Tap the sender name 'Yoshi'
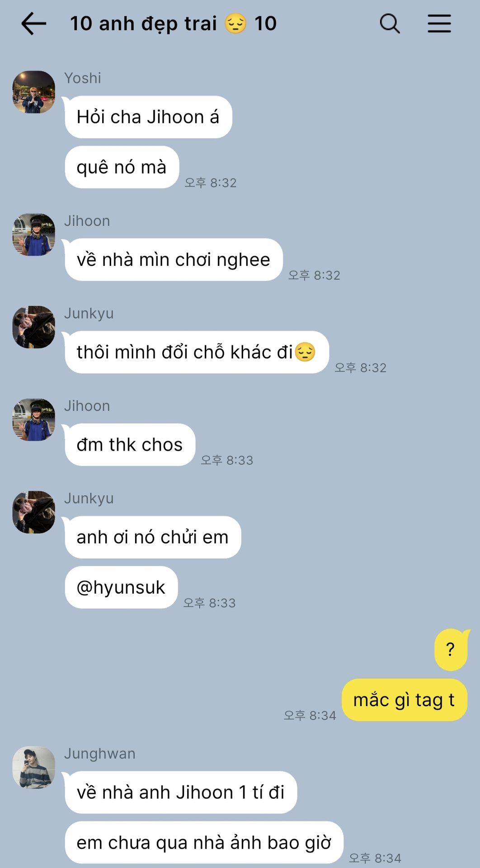The image size is (480, 868). click(83, 78)
